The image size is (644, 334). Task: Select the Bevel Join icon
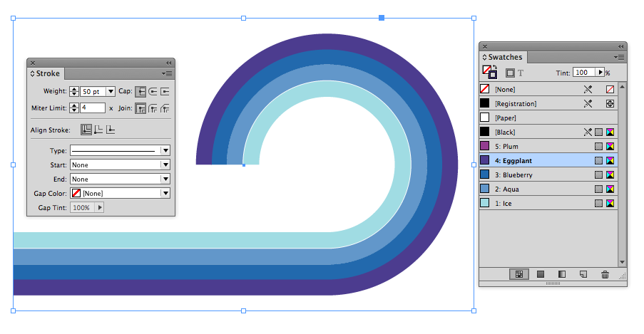[x=165, y=108]
